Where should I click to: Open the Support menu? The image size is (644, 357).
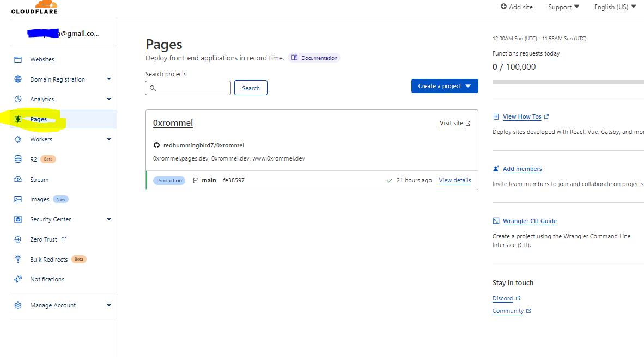tap(563, 7)
